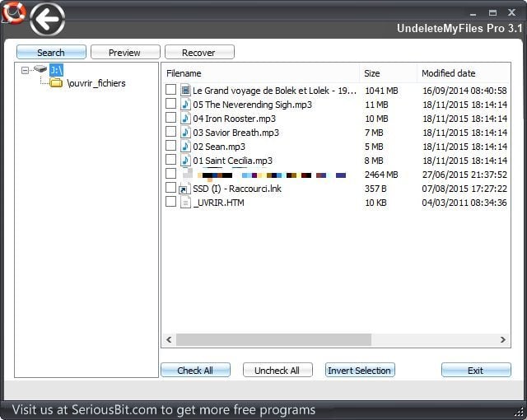Open the SeriousBit.com promo link
This screenshot has height=420, width=527.
pos(164,410)
